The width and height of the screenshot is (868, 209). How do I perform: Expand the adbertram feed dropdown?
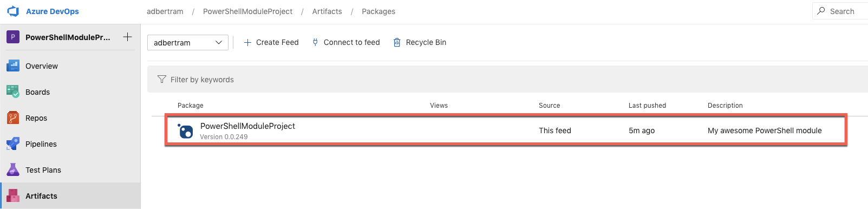tap(188, 43)
